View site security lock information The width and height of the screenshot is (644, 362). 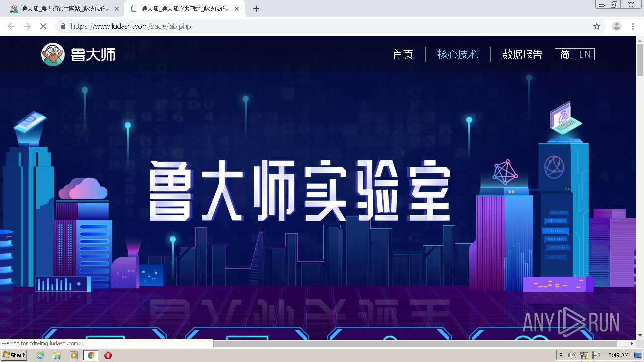[x=63, y=26]
